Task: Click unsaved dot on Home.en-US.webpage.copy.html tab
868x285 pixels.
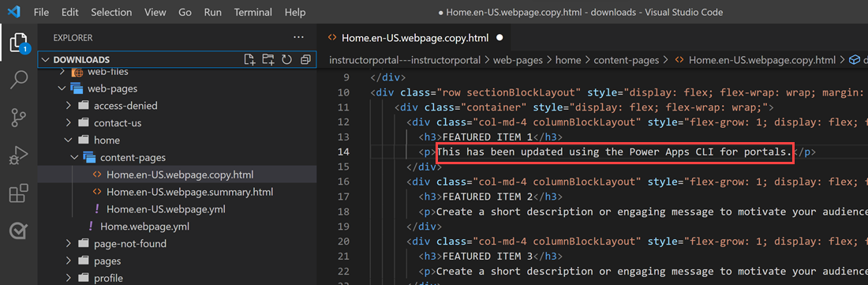Action: tap(499, 38)
